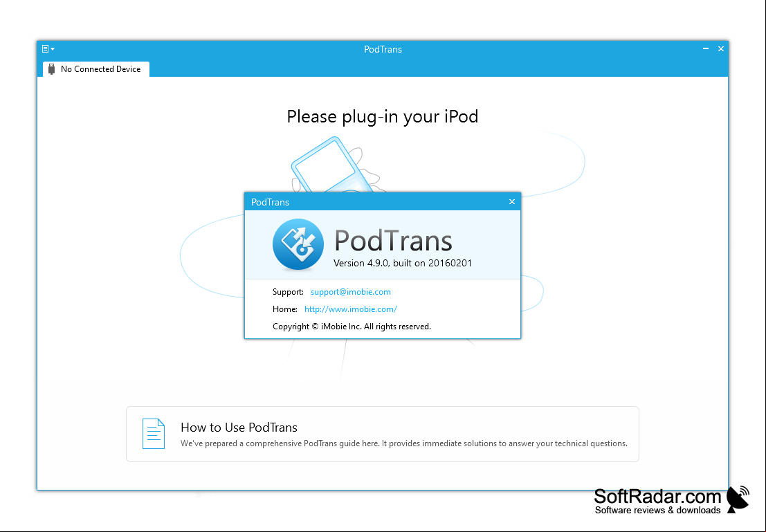Click the Copyright iMobie Inc. text
Image resolution: width=766 pixels, height=532 pixels.
click(x=352, y=327)
